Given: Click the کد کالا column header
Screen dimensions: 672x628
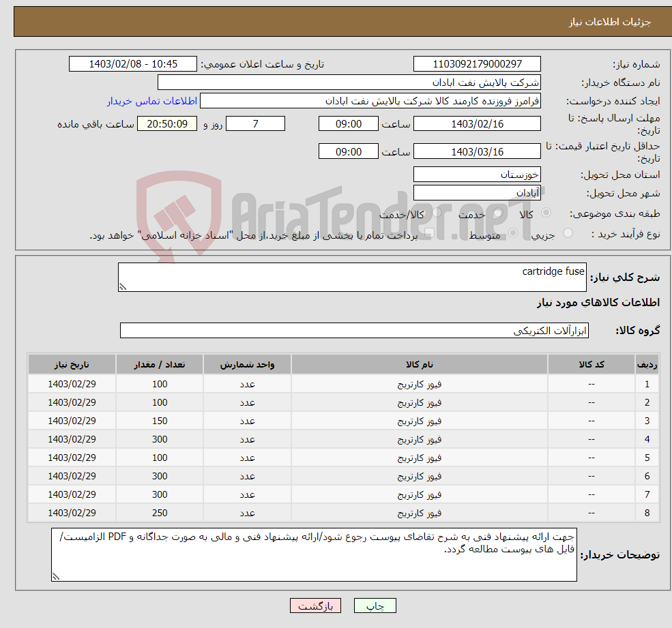Looking at the screenshot, I should click(591, 365).
